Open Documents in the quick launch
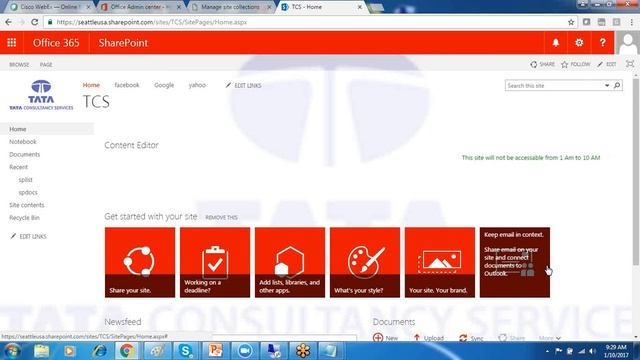The height and width of the screenshot is (360, 640). 24,154
